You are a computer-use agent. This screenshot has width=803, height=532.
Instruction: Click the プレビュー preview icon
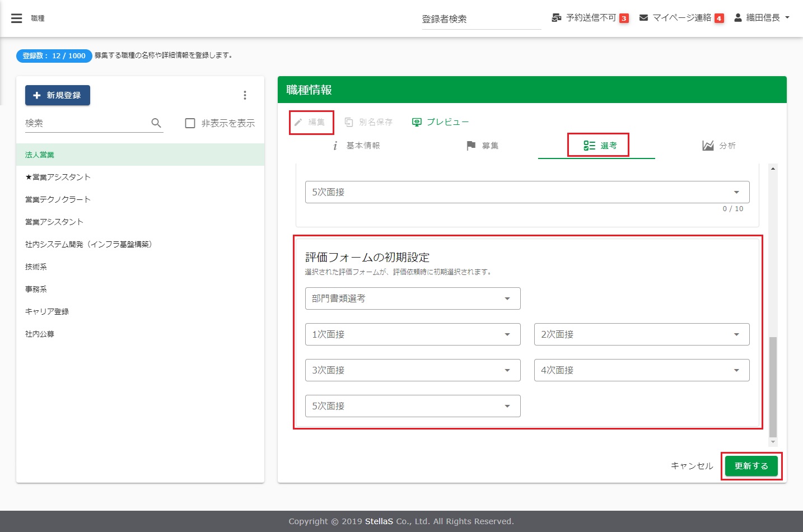[x=417, y=122]
